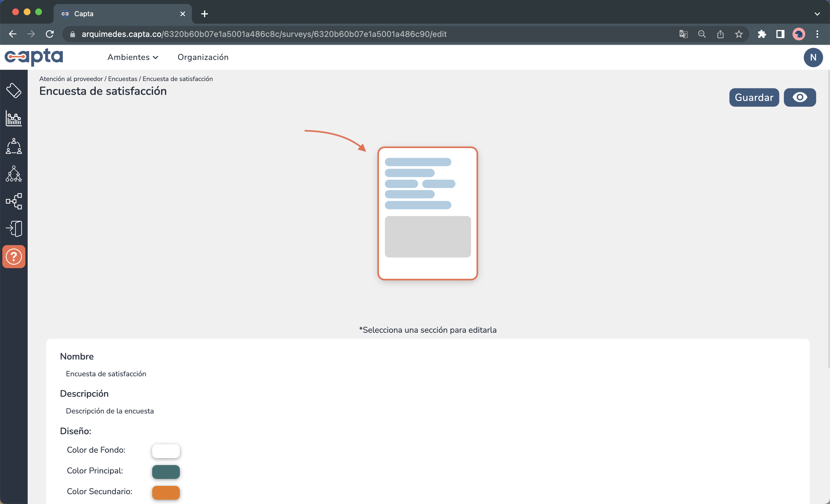This screenshot has width=830, height=504.
Task: Open the workflow diagram sidebar icon
Action: point(14,202)
